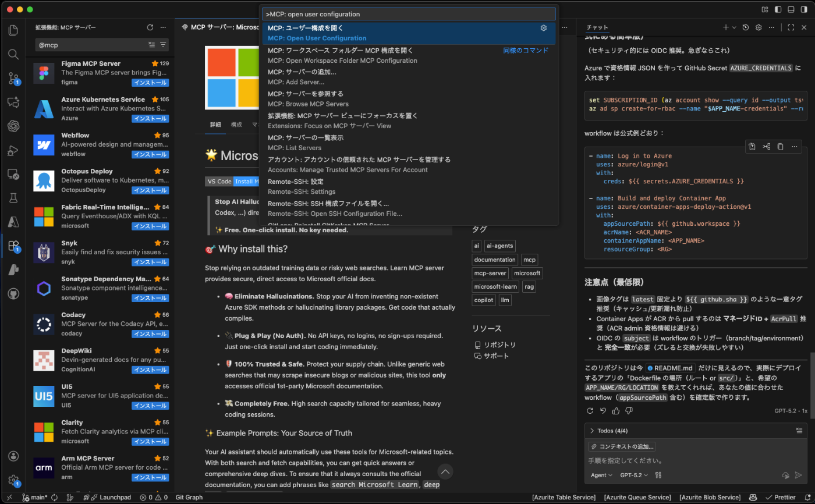The width and height of the screenshot is (815, 504).
Task: Select MCP: Open Workspace Folder MCP Configuration
Action: [409, 55]
